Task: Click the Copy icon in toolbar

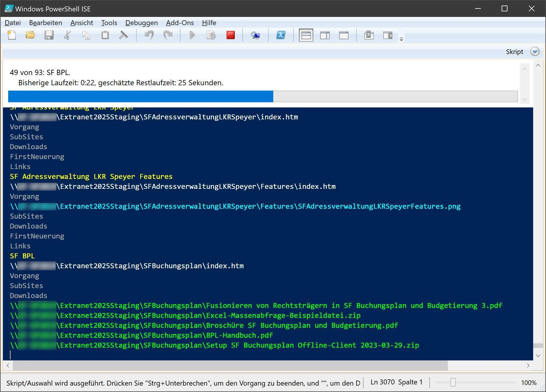Action: pyautogui.click(x=86, y=35)
